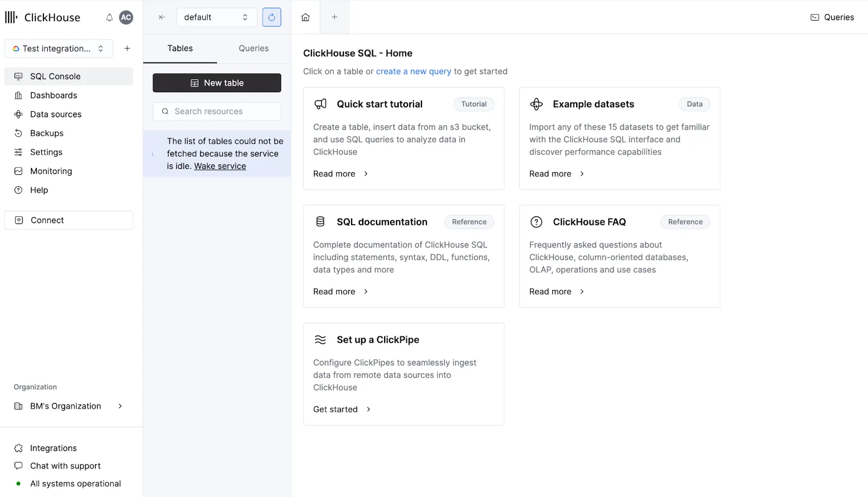
Task: Switch to the Queries tab
Action: 254,48
